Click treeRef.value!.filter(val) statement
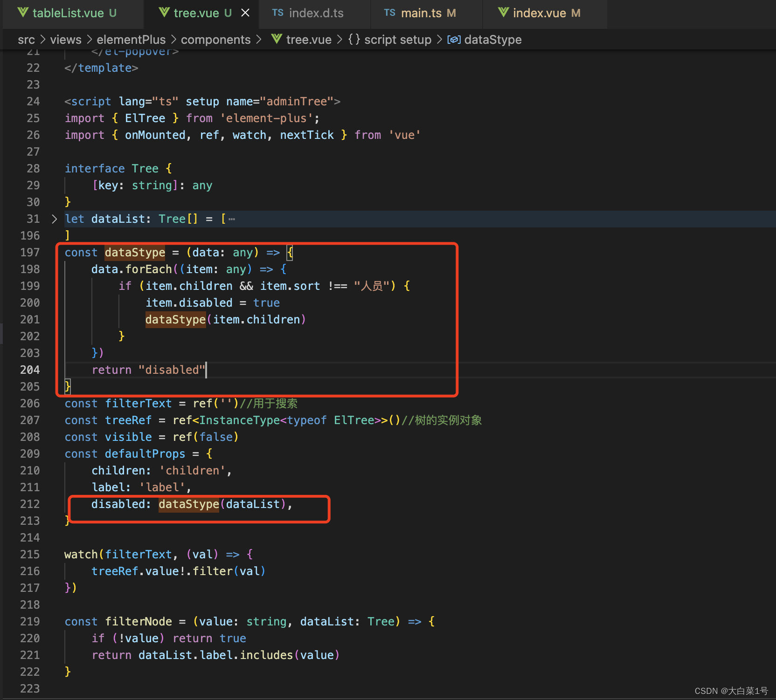Screen dimensions: 776x700 [179, 571]
